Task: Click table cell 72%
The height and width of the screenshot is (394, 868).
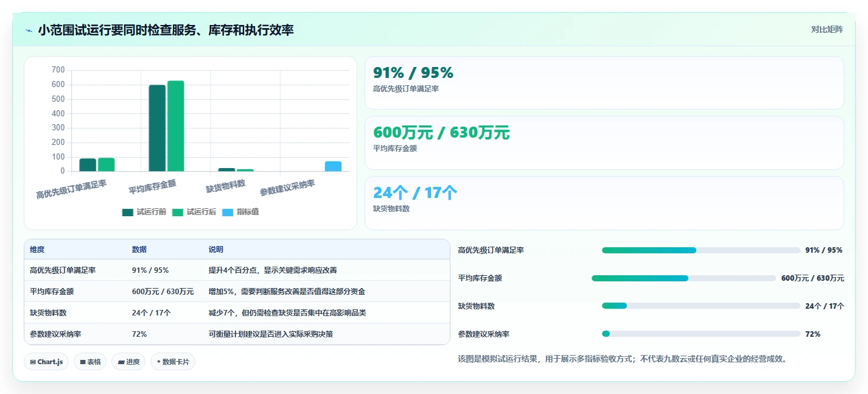Action: (x=139, y=334)
